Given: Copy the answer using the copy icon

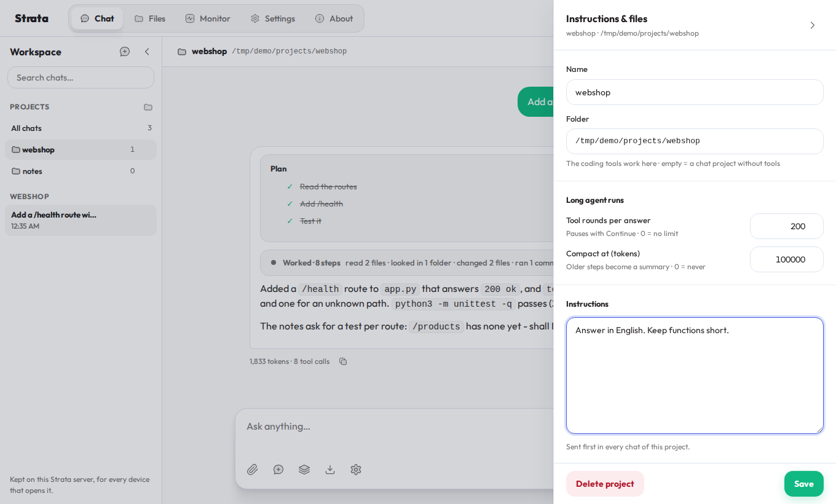Looking at the screenshot, I should point(343,361).
